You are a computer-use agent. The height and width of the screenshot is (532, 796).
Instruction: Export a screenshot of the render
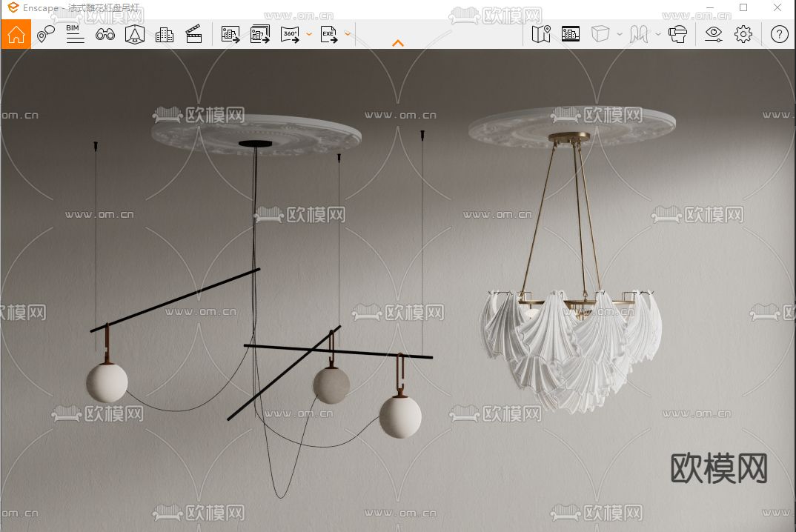[x=230, y=34]
